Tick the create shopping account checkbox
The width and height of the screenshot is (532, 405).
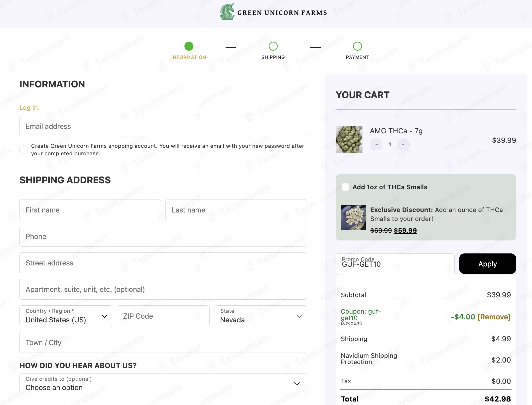pos(23,150)
